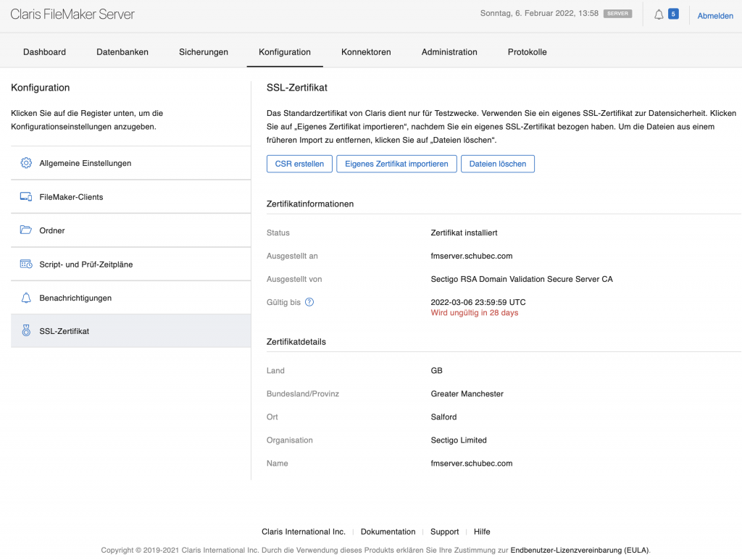Click Eigenes Zertifikat importieren button
This screenshot has height=560, width=742.
click(396, 164)
